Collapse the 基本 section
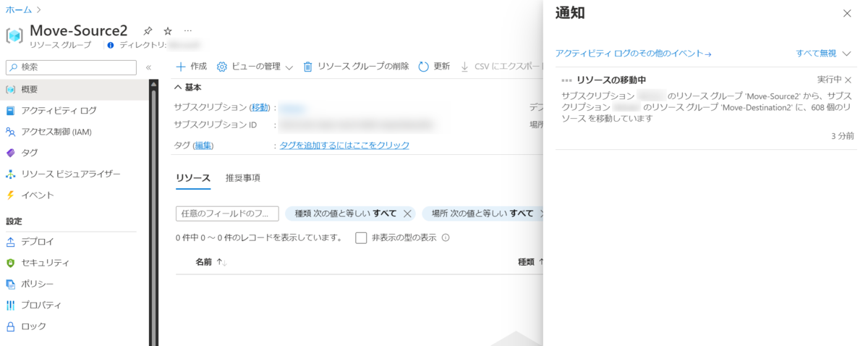Screen dimensions: 868x346 pyautogui.click(x=188, y=87)
